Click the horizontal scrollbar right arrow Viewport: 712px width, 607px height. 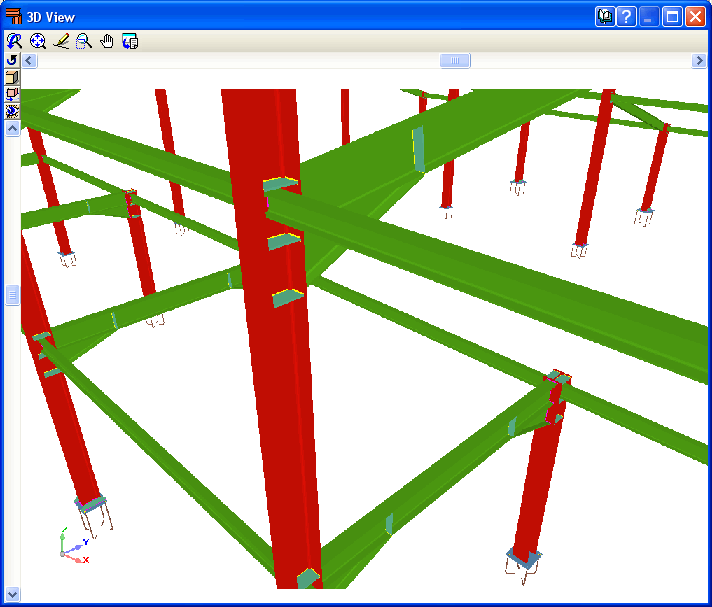click(x=699, y=60)
